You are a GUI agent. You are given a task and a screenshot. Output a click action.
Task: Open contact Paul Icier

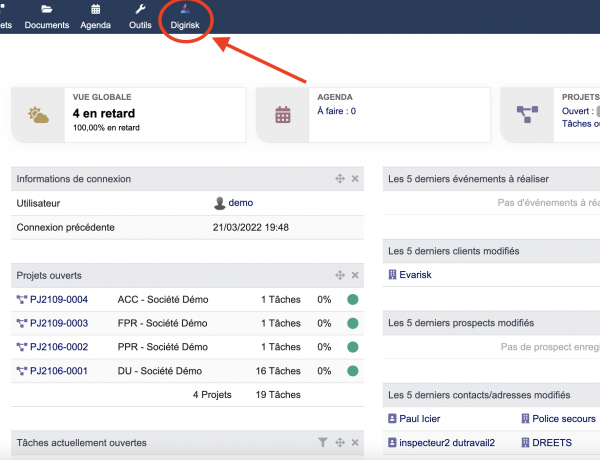tap(419, 419)
